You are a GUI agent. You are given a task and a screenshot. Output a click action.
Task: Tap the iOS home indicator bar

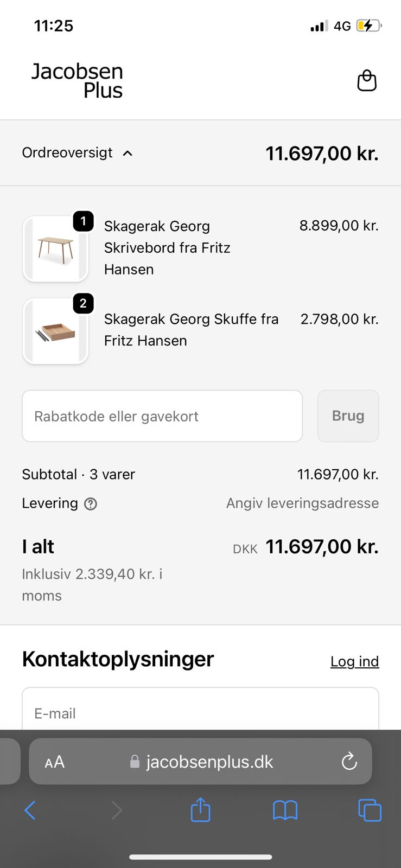click(200, 857)
